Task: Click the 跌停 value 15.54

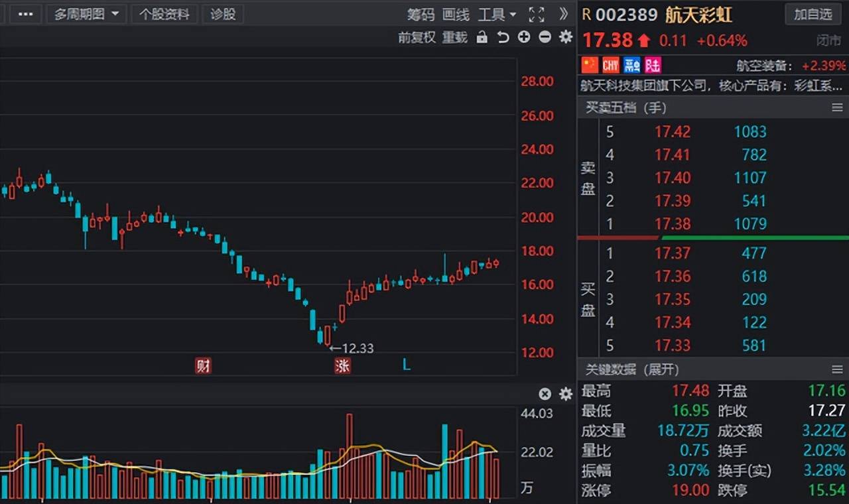Action: pos(827,491)
